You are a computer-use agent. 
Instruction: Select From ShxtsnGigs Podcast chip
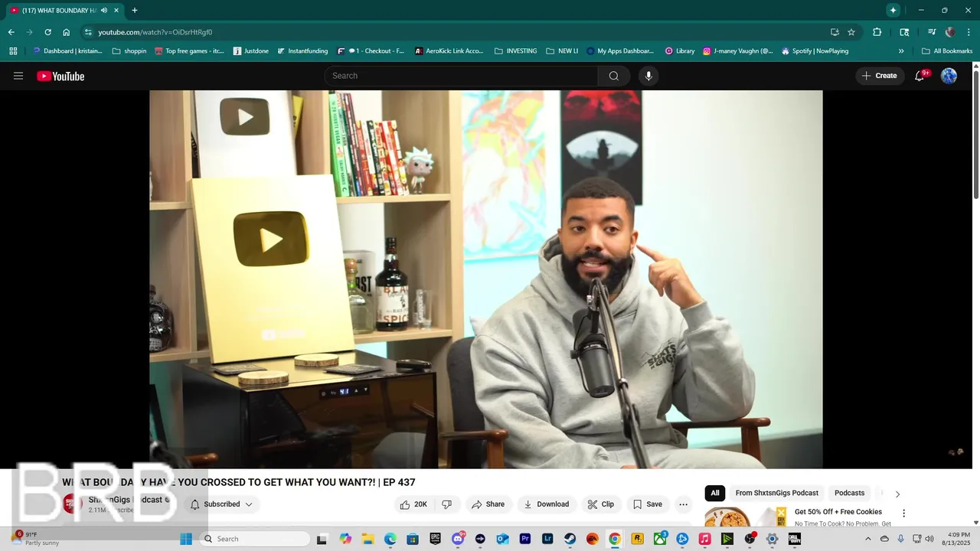[777, 493]
